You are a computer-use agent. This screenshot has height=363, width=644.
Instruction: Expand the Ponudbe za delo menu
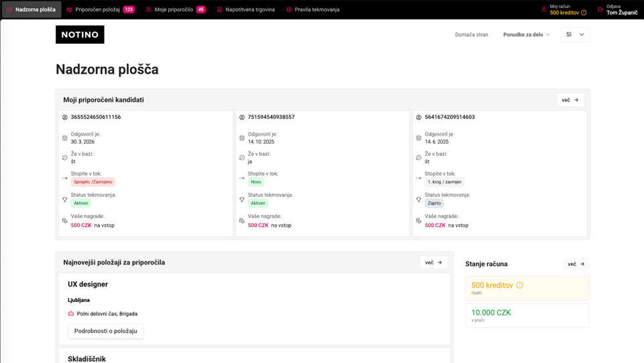click(x=526, y=34)
